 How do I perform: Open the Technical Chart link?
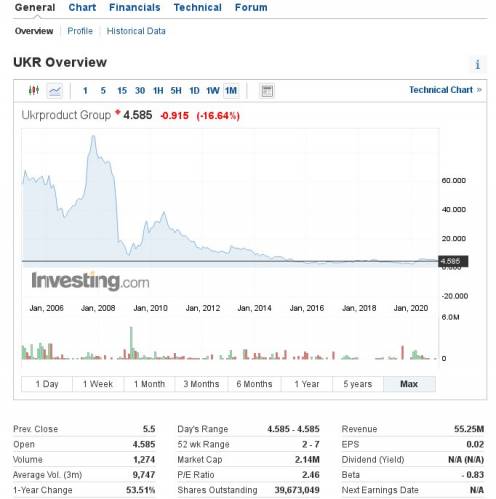pyautogui.click(x=445, y=90)
